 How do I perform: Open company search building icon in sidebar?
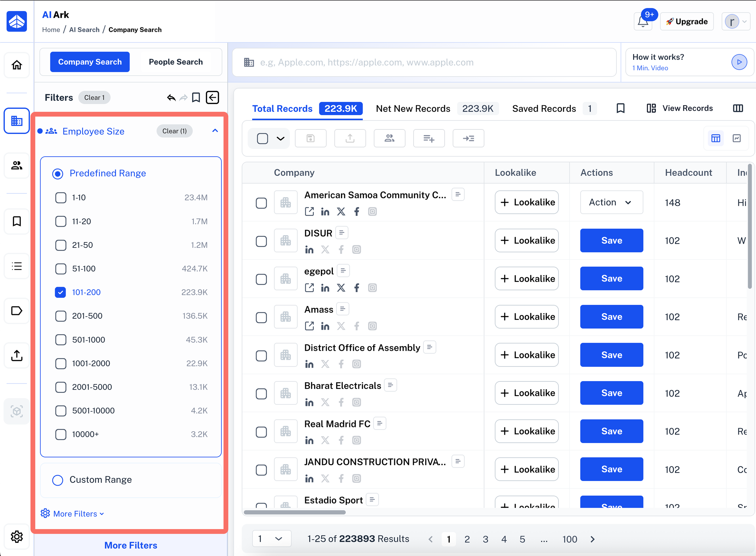(17, 120)
